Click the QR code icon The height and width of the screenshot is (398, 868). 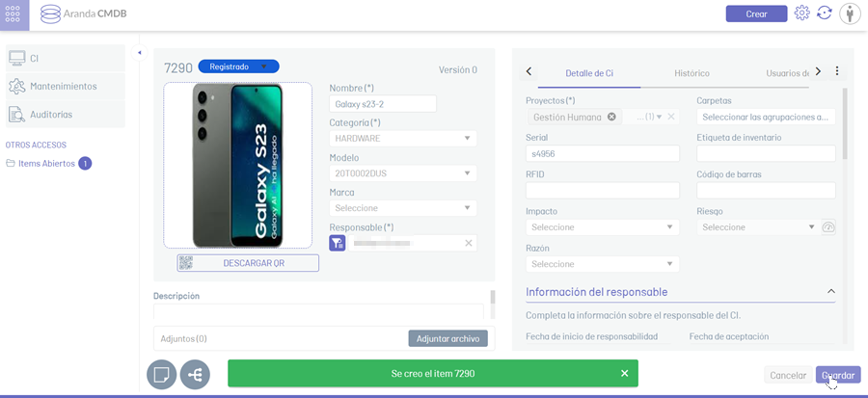[185, 263]
